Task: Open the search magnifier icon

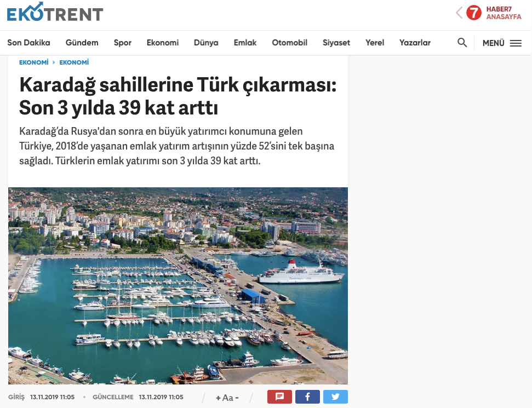Action: point(462,43)
